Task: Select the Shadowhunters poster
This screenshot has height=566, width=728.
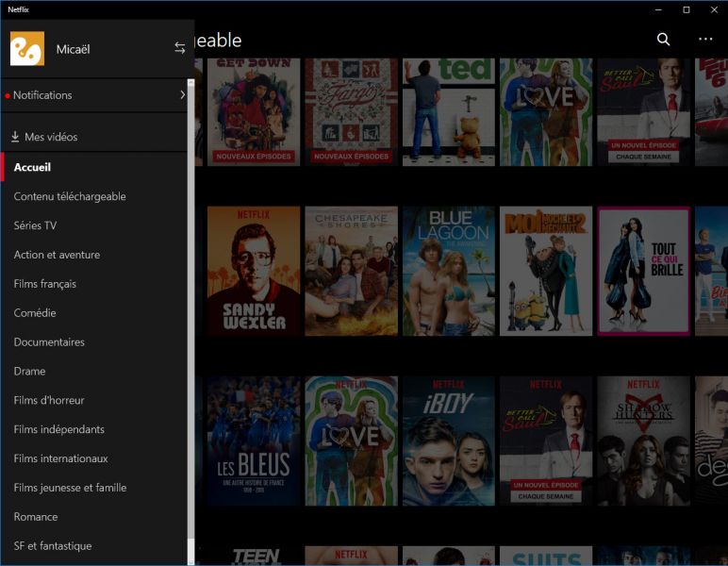Action: point(643,441)
